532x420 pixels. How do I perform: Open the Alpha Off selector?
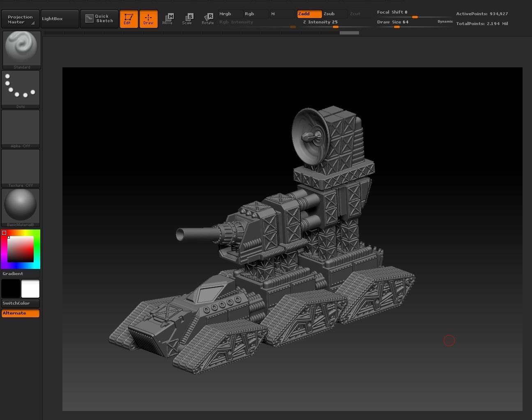pyautogui.click(x=21, y=129)
